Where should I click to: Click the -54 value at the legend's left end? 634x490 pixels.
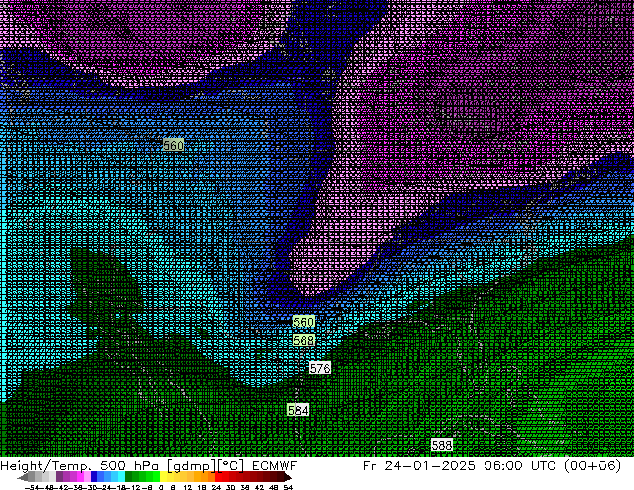[32, 487]
